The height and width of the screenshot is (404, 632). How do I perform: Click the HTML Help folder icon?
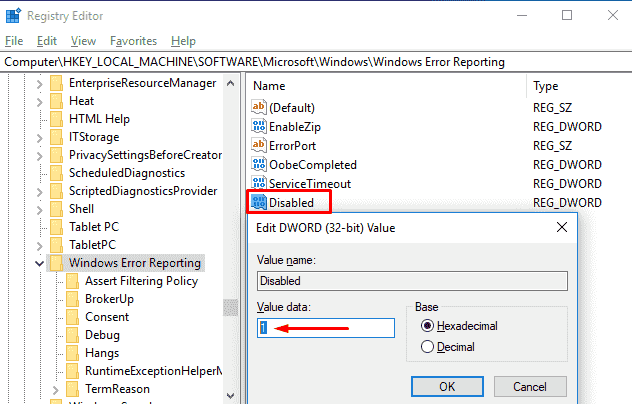(56, 119)
